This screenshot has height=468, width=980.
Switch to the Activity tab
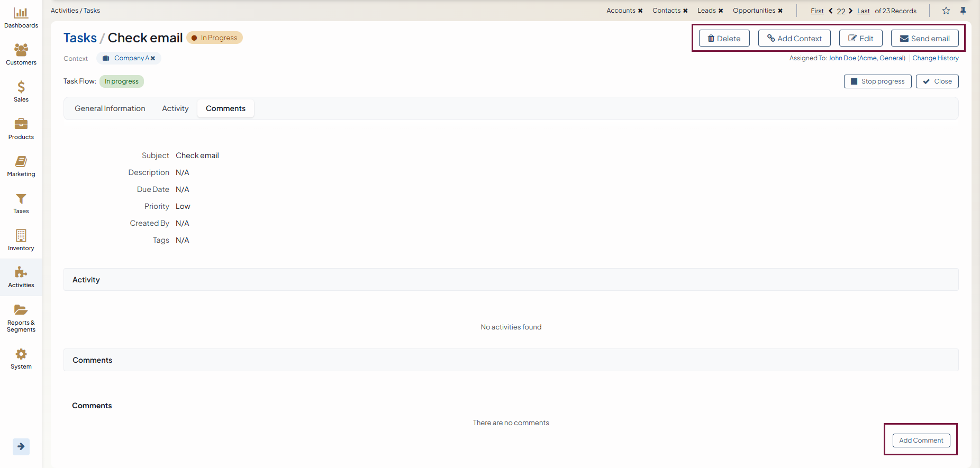[x=175, y=108]
